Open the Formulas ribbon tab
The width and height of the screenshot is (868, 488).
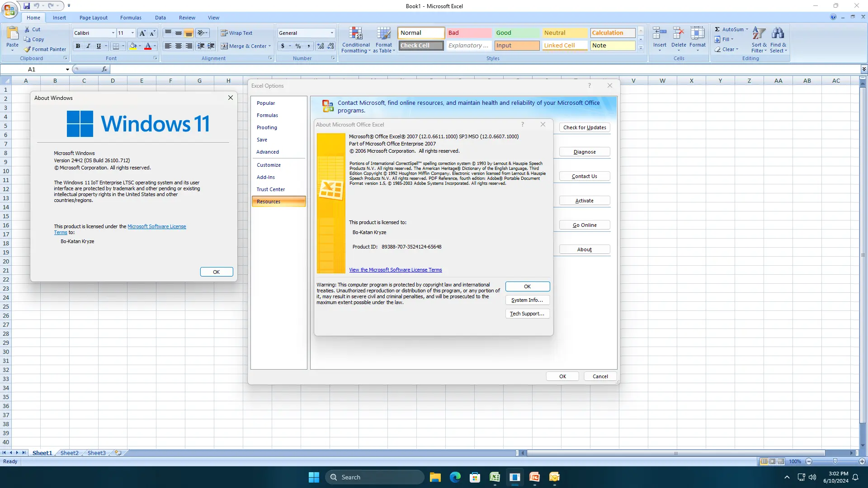point(131,18)
